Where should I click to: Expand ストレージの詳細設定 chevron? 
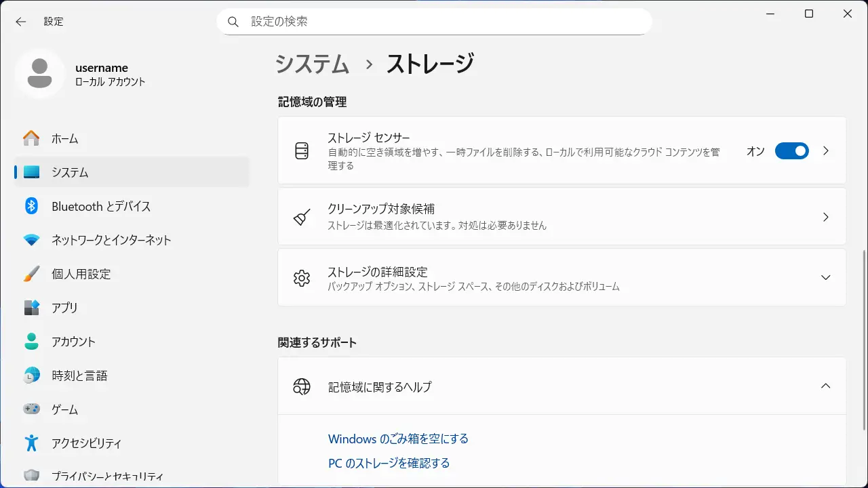[x=825, y=277]
